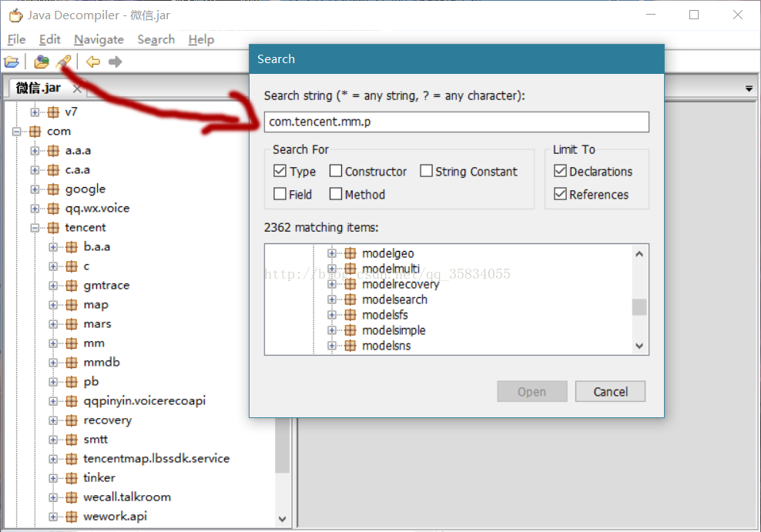The width and height of the screenshot is (761, 532).
Task: Expand the b.a.a package under tencent
Action: pos(53,247)
